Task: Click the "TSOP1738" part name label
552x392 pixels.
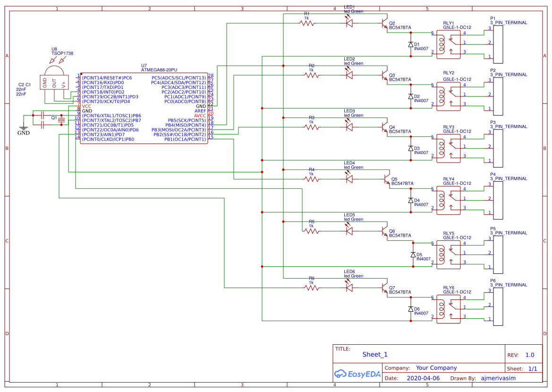Action: point(62,53)
